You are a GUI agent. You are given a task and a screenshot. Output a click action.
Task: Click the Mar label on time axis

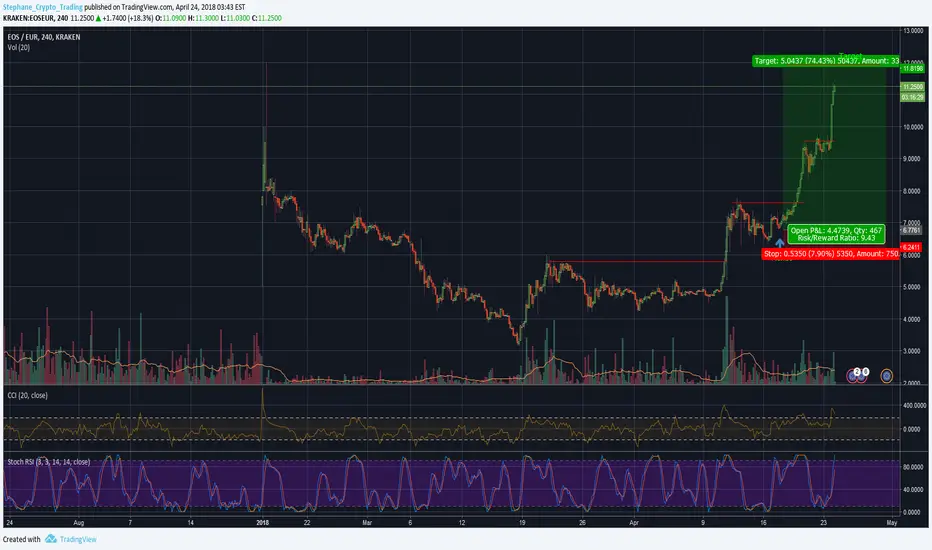pyautogui.click(x=367, y=523)
